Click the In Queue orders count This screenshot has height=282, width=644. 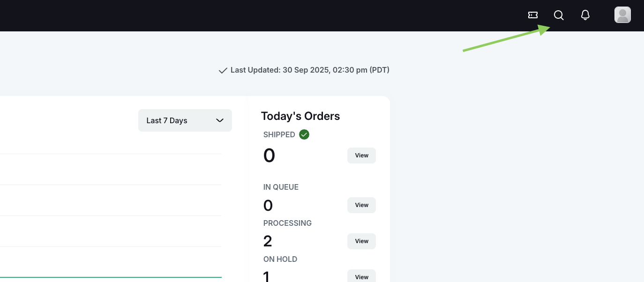[x=268, y=206]
